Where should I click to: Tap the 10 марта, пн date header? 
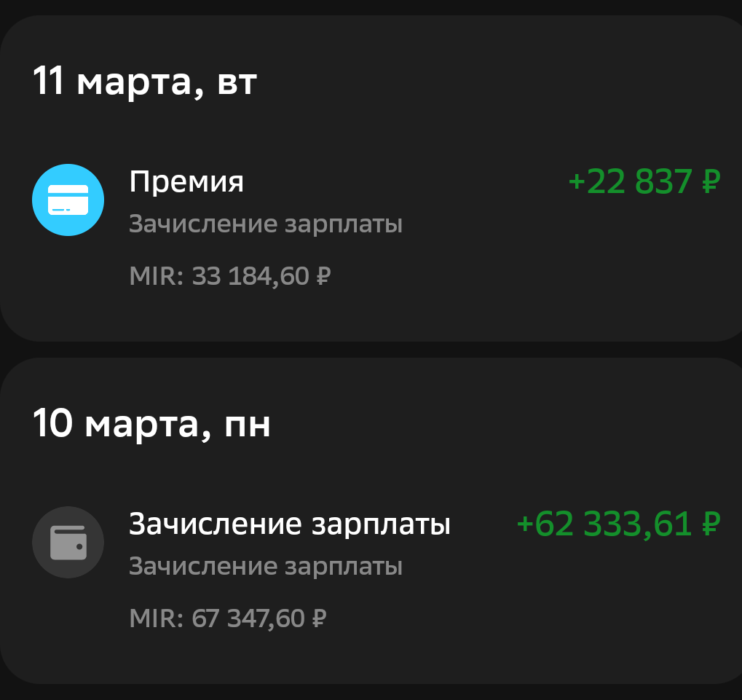pyautogui.click(x=151, y=424)
